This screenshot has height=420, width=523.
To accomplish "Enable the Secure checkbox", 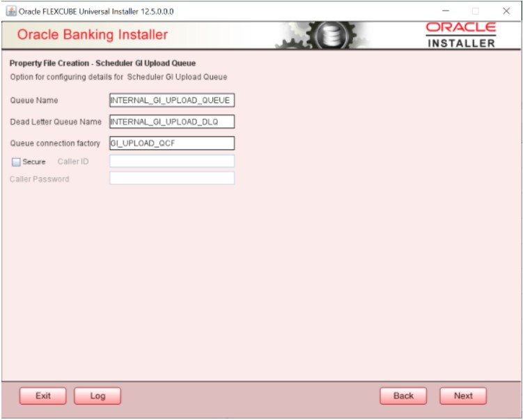I will [16, 162].
